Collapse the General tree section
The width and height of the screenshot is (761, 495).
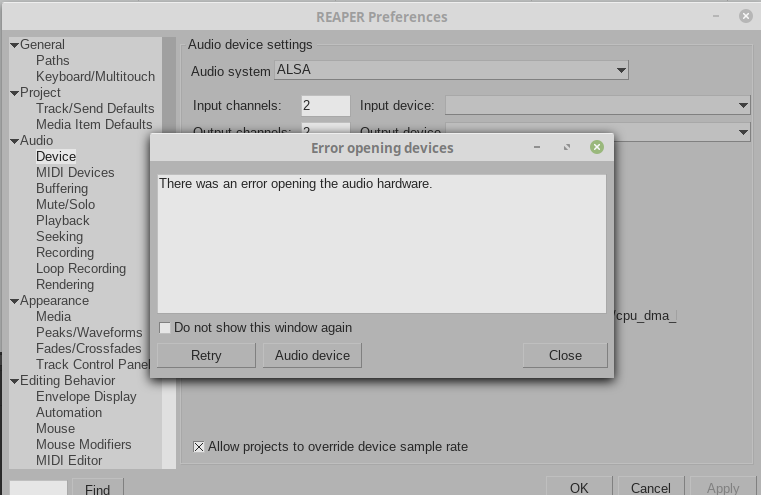click(x=15, y=45)
